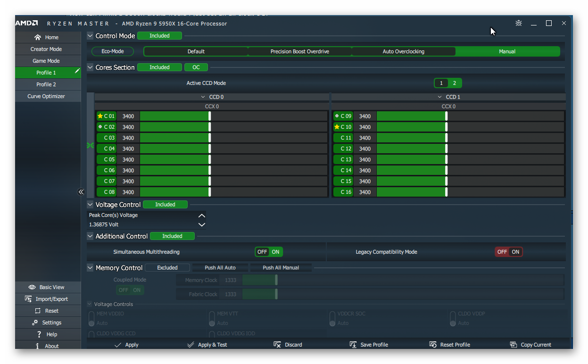This screenshot has width=588, height=364.
Task: Click the Copy Current icon
Action: (x=513, y=345)
